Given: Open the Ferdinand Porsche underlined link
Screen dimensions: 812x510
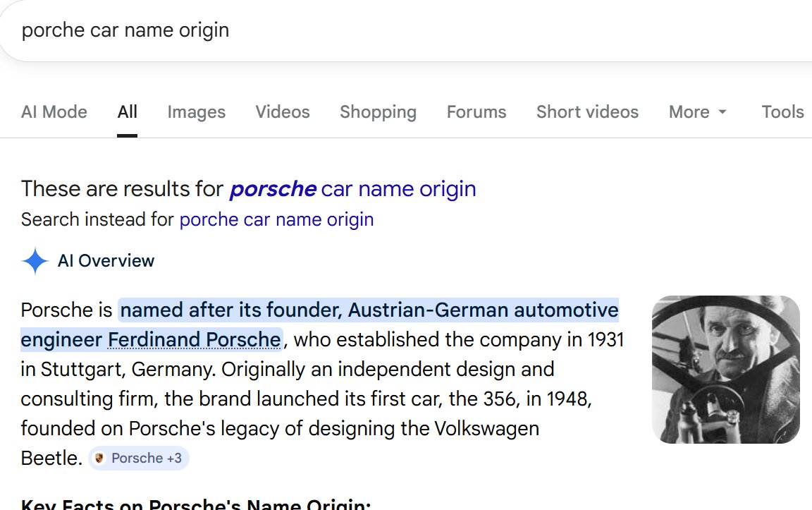Looking at the screenshot, I should [195, 340].
